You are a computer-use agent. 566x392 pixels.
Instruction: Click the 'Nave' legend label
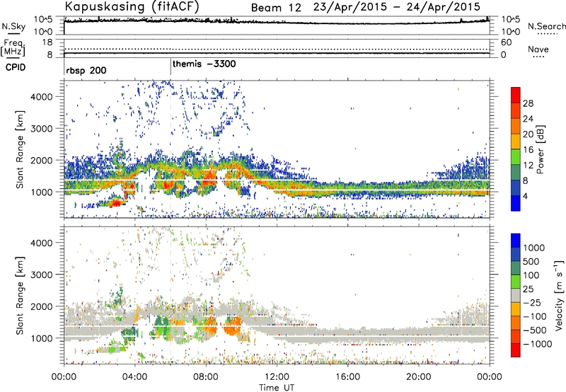pos(538,49)
